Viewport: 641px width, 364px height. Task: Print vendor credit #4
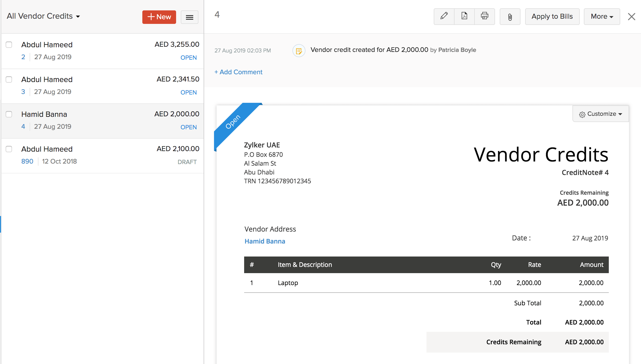[485, 16]
